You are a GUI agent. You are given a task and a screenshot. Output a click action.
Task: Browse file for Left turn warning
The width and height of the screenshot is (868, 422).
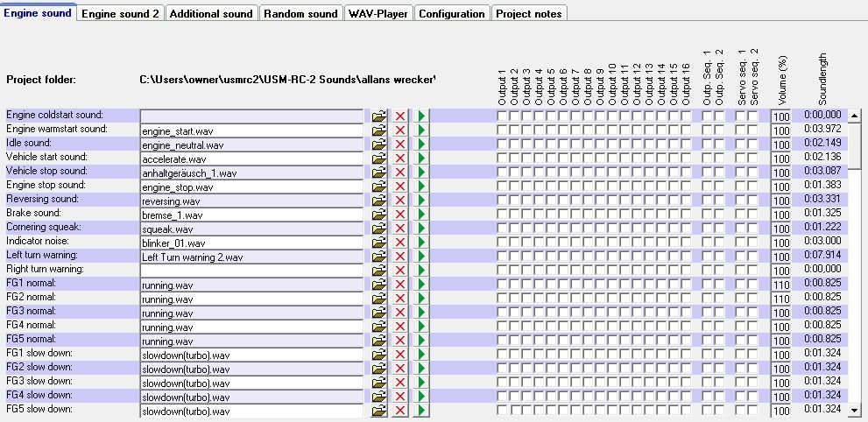tap(378, 256)
